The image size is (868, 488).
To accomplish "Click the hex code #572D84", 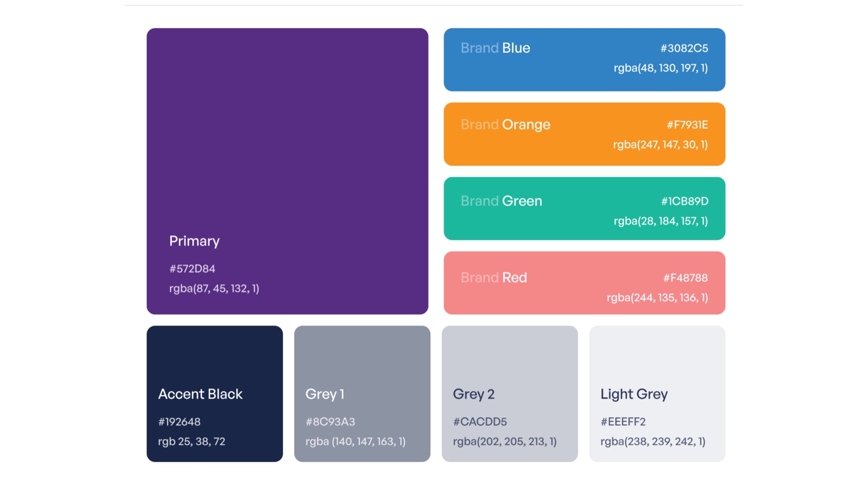I will click(x=192, y=269).
